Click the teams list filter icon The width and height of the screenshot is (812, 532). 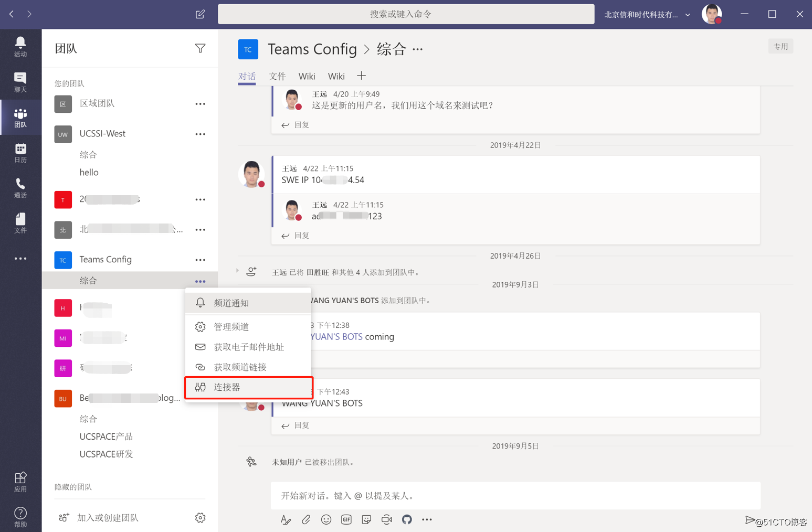[x=200, y=48]
